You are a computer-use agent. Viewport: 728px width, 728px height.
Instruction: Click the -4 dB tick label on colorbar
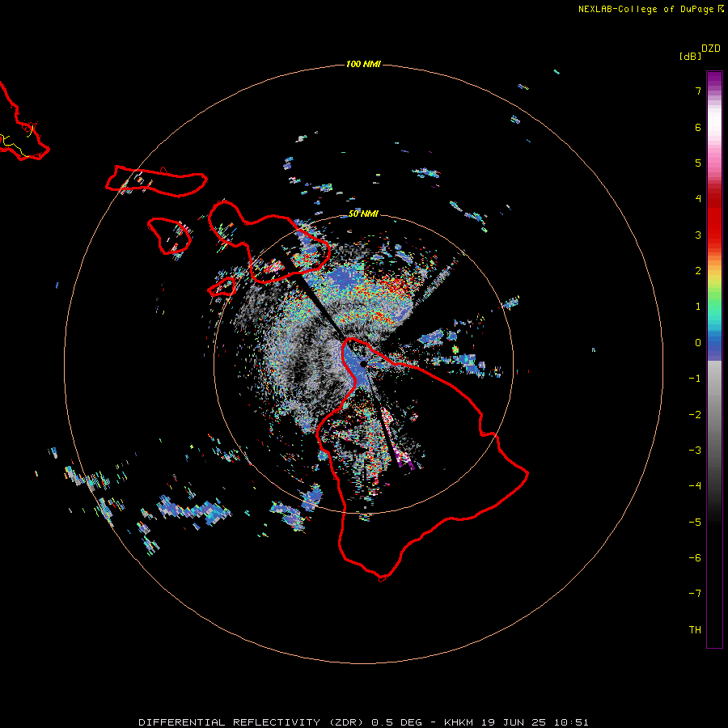click(695, 486)
